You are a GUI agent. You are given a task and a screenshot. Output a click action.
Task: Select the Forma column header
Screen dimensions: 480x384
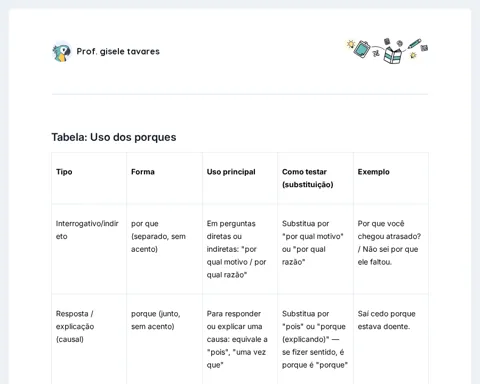(x=143, y=172)
